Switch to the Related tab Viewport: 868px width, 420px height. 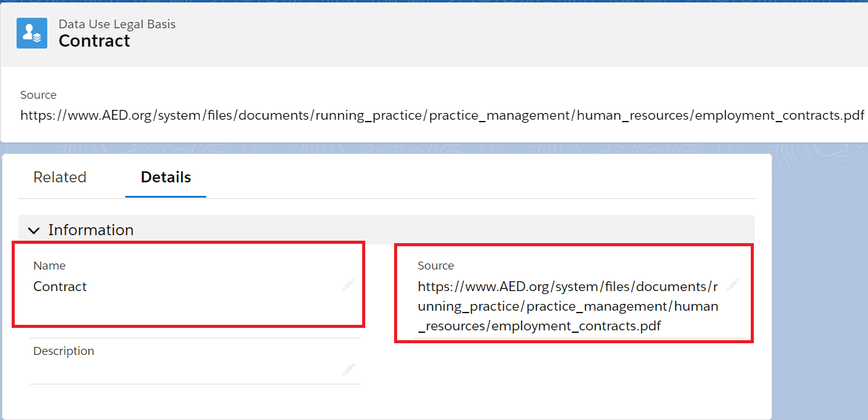(60, 177)
